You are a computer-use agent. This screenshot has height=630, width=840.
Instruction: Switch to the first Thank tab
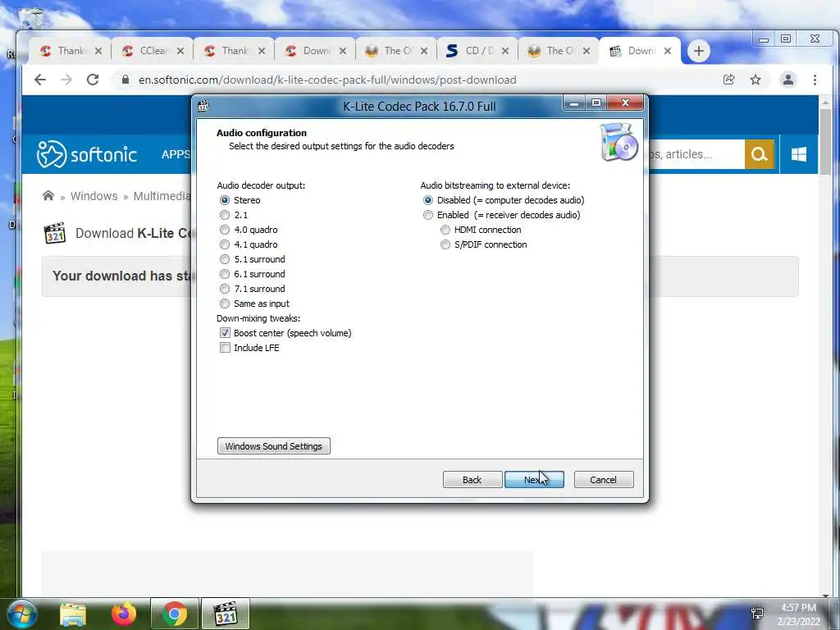pyautogui.click(x=69, y=51)
